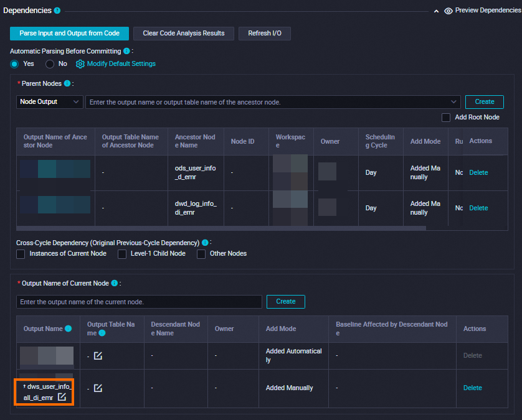
Task: Click the current node output name input
Action: pos(139,302)
